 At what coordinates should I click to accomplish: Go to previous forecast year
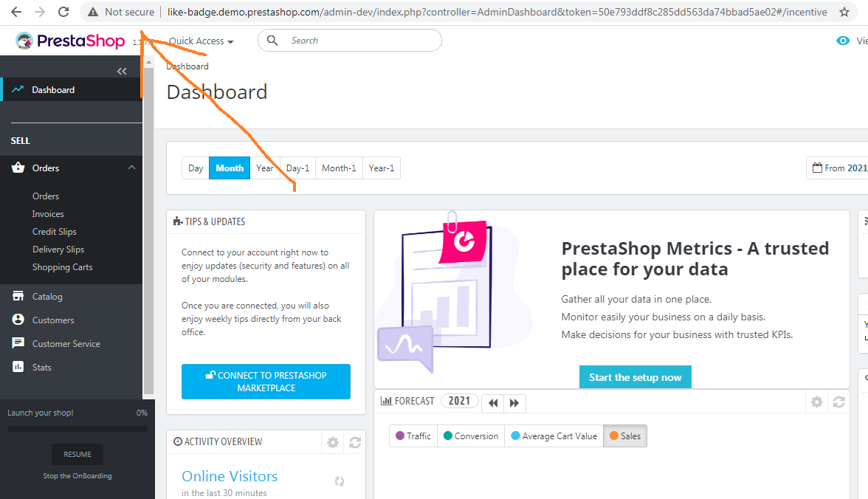coord(493,402)
